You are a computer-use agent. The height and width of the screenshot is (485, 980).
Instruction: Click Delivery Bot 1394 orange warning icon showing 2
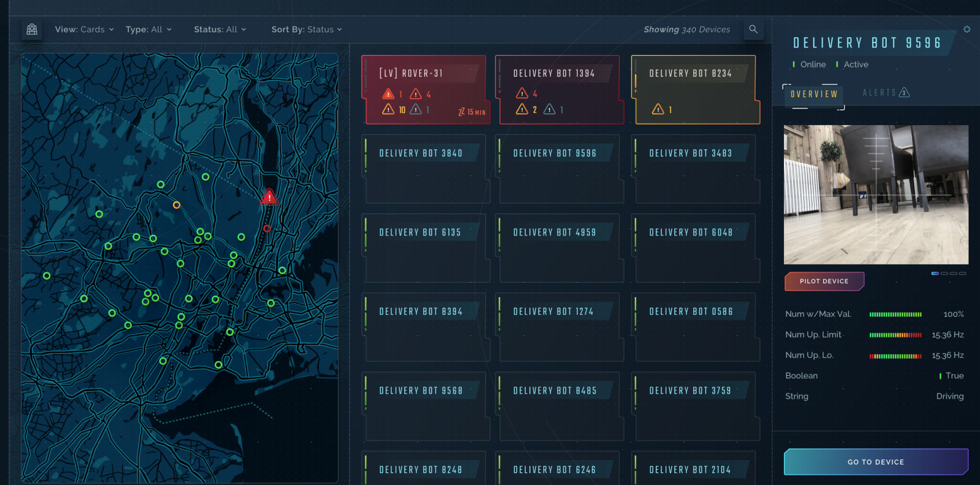click(x=522, y=110)
